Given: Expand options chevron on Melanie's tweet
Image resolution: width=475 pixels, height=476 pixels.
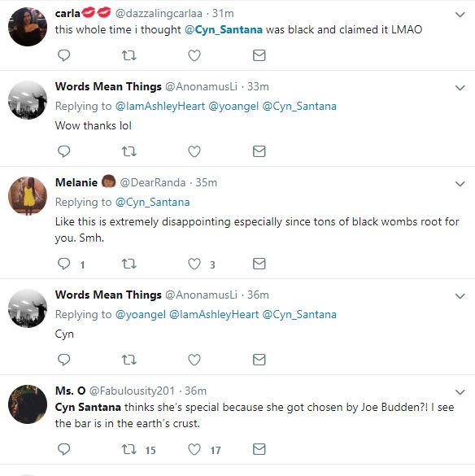Looking at the screenshot, I should [460, 184].
